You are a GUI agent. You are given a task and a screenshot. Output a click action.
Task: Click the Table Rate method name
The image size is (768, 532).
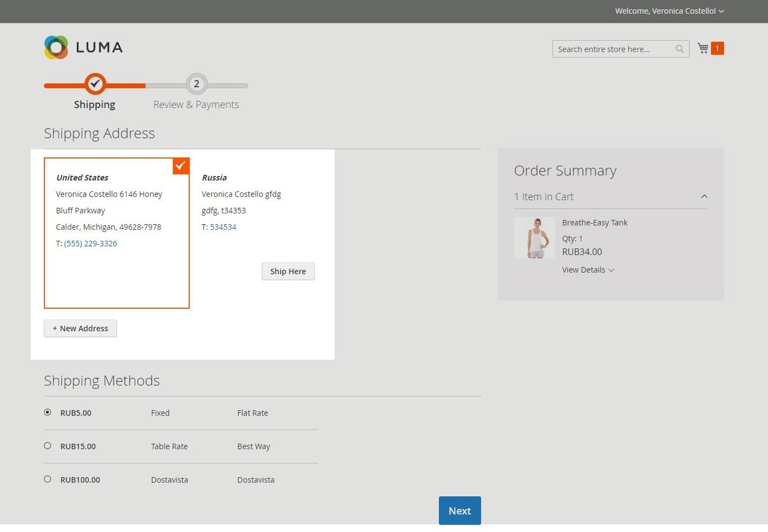170,447
